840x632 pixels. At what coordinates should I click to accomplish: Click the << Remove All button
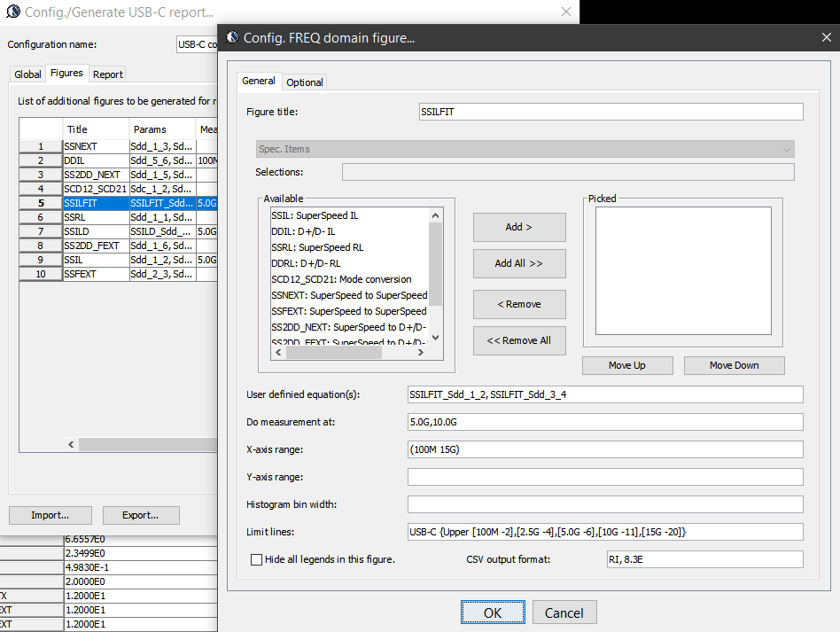(x=519, y=340)
